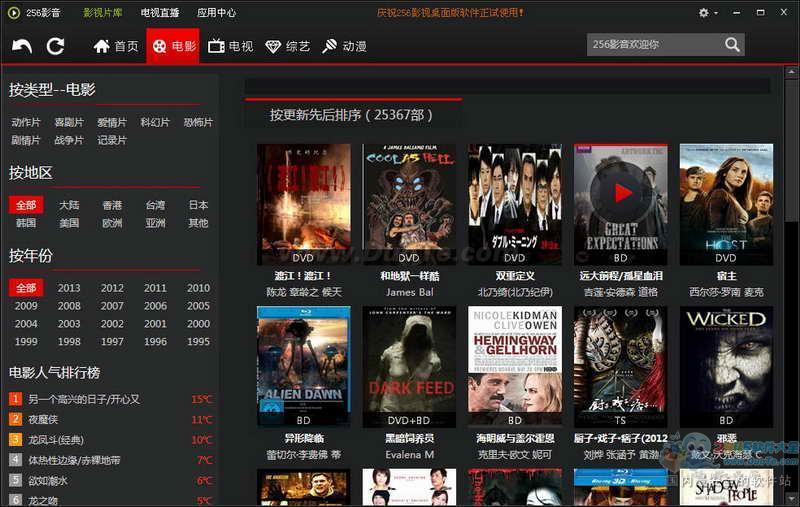
Task: Select 全部 under 按地区
Action: coord(26,205)
